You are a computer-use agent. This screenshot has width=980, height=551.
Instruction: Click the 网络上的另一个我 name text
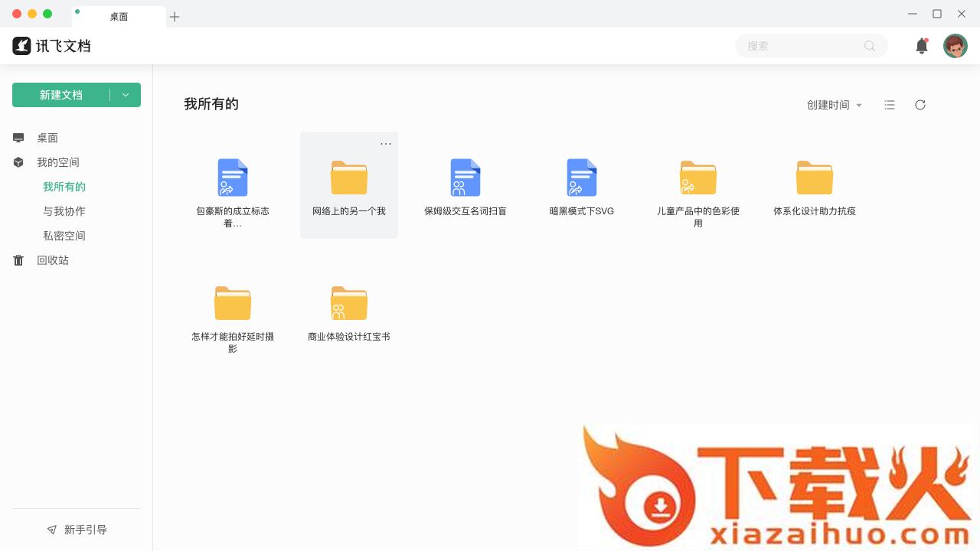[349, 211]
